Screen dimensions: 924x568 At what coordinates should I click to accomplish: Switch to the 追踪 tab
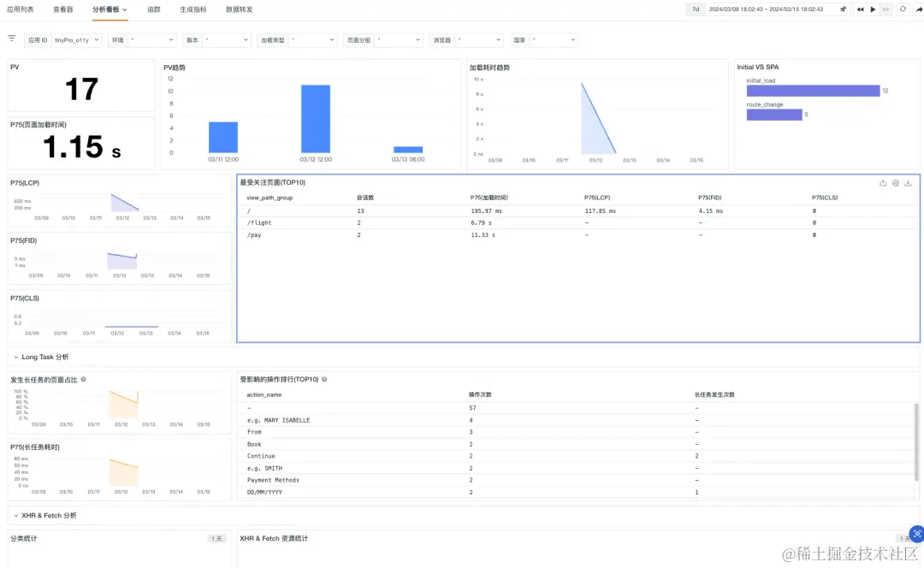click(x=154, y=9)
